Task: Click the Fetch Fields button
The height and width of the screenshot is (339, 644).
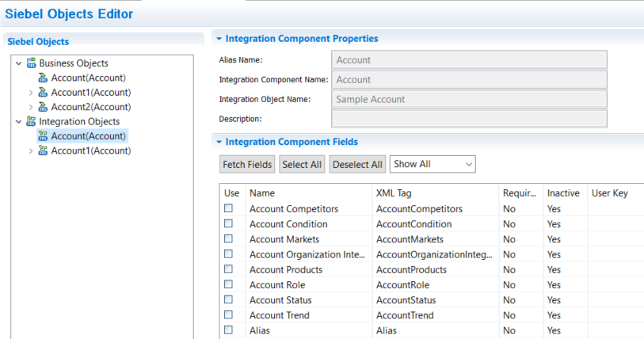Action: pyautogui.click(x=247, y=165)
